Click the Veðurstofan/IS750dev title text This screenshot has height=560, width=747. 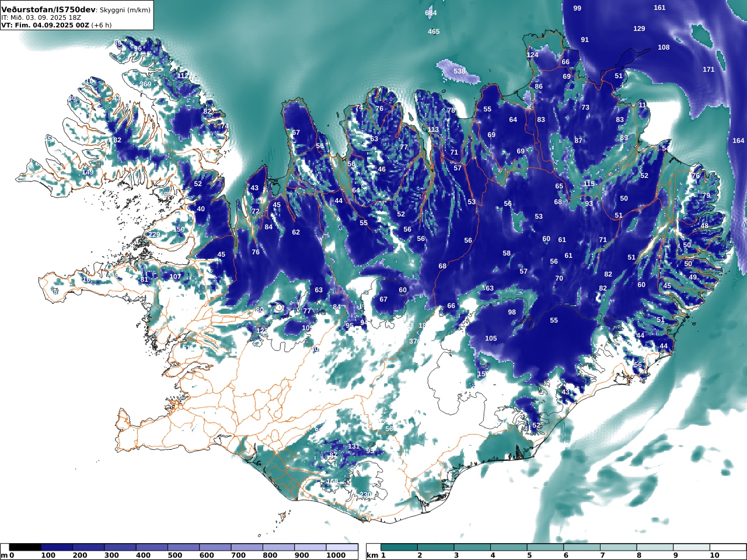pos(48,10)
